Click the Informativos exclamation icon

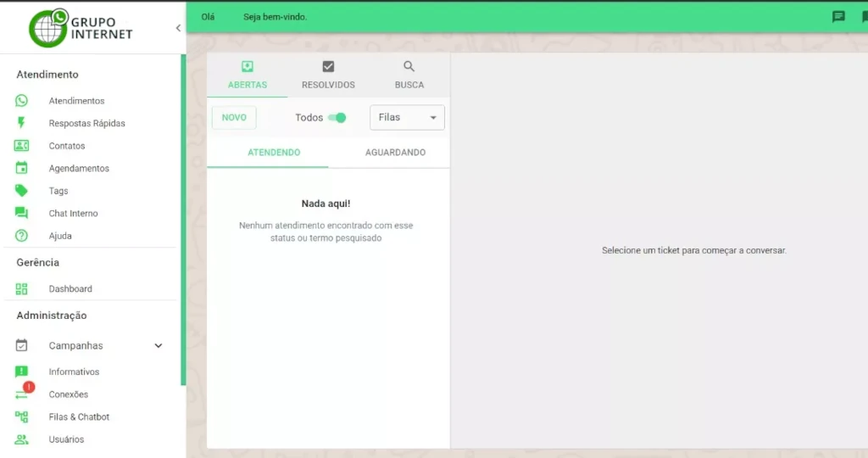[x=21, y=371]
